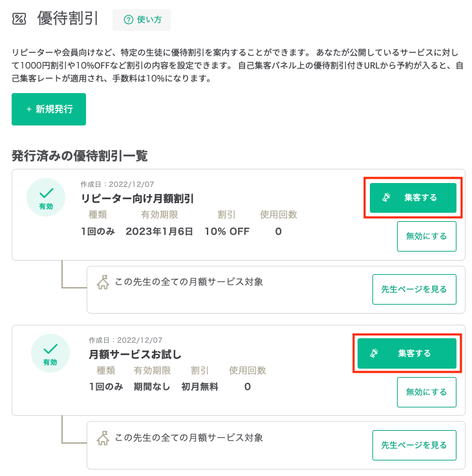Click この先生の全ての月額サービス対象 in first card

(x=189, y=282)
